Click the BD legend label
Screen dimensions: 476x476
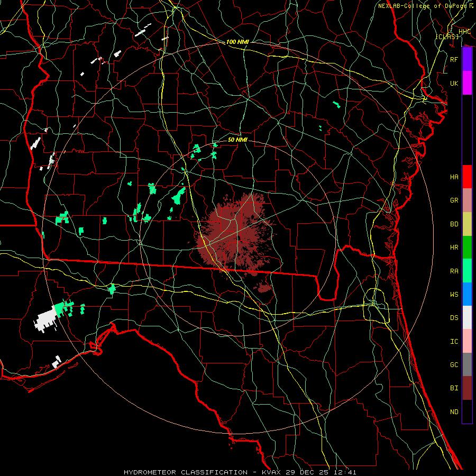pos(454,224)
